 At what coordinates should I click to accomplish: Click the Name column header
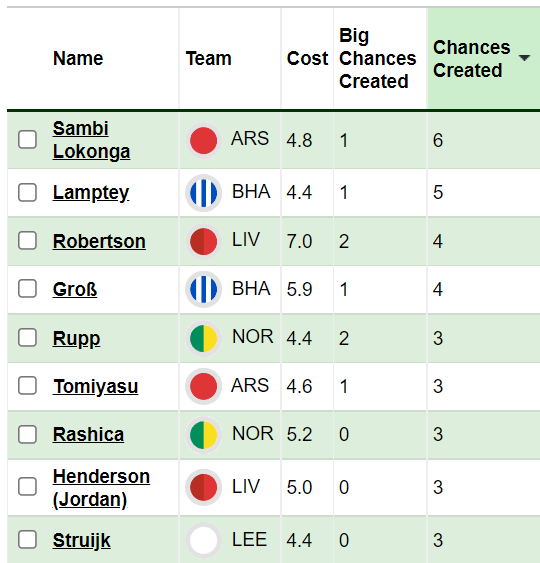pyautogui.click(x=78, y=58)
